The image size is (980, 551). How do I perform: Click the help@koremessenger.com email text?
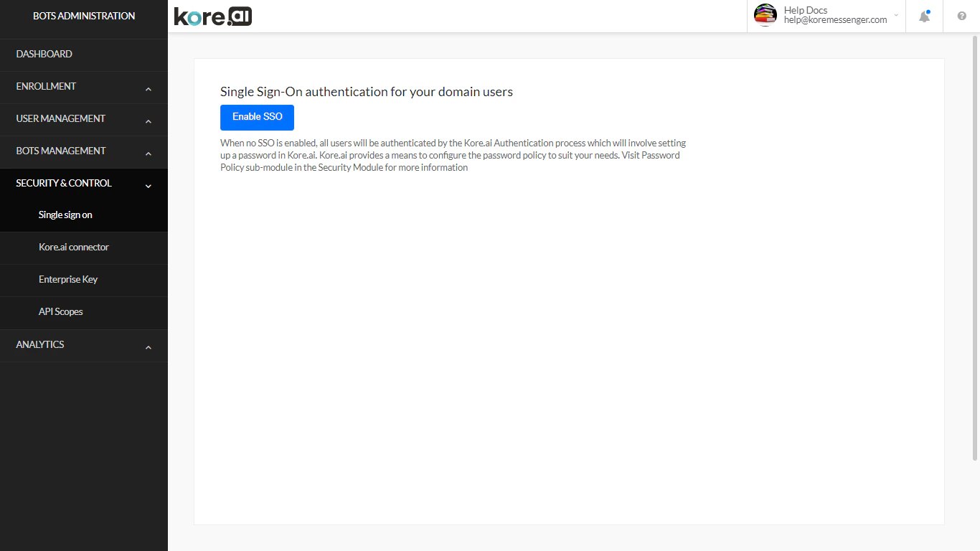pos(834,20)
